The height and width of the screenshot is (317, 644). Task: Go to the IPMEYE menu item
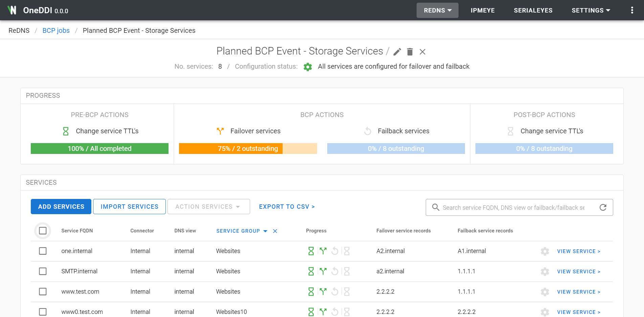click(x=483, y=10)
